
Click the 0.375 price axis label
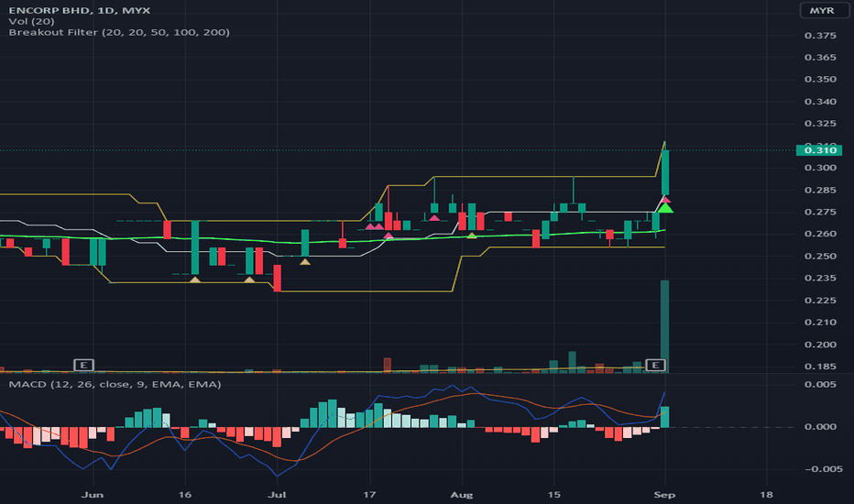click(820, 36)
